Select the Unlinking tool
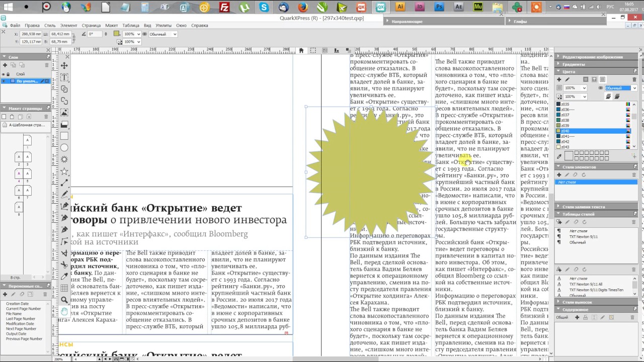 (x=64, y=101)
